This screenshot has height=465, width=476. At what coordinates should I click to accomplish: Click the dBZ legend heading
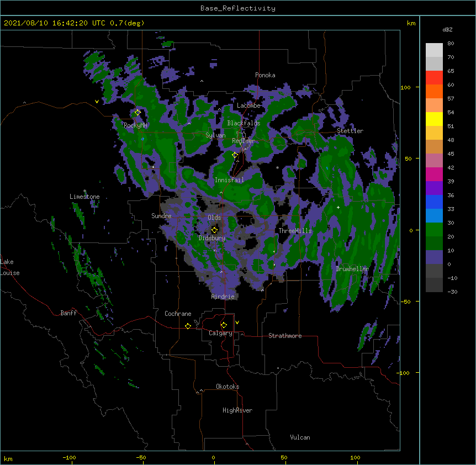tap(447, 30)
